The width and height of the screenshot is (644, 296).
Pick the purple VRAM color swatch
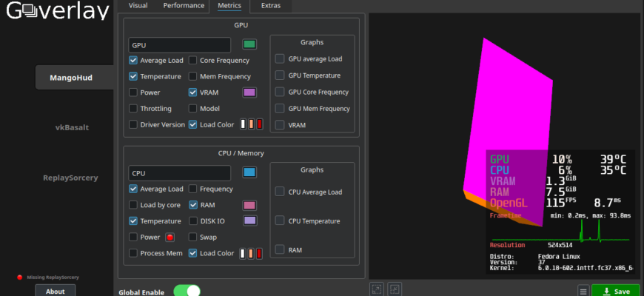249,92
